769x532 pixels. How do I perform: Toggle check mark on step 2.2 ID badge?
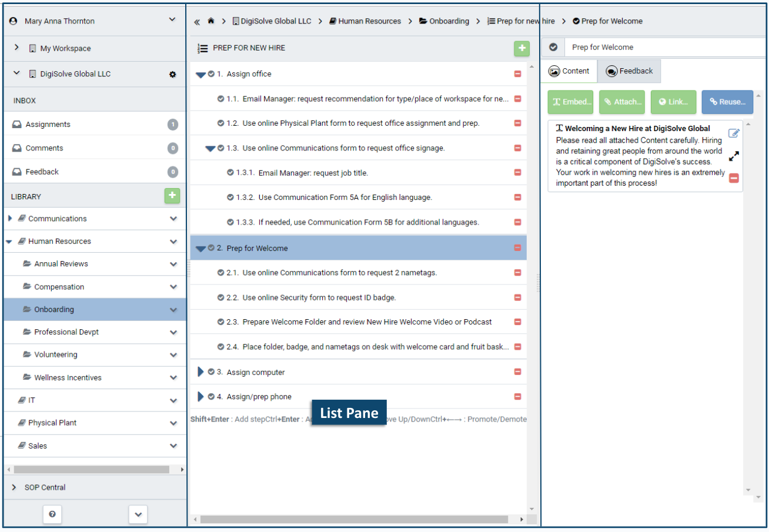[221, 297]
